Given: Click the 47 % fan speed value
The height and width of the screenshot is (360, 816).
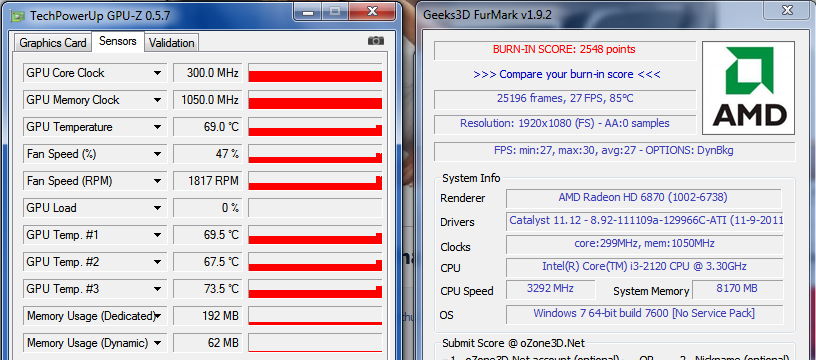Looking at the screenshot, I should (207, 155).
